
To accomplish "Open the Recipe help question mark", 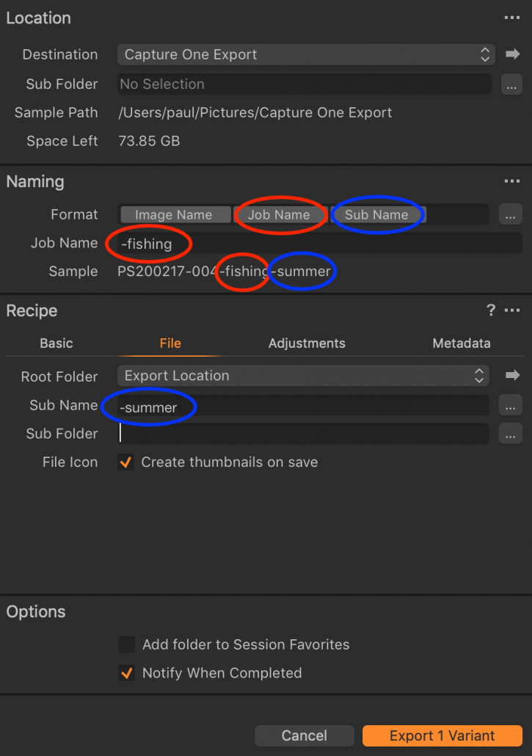I will coord(491,310).
